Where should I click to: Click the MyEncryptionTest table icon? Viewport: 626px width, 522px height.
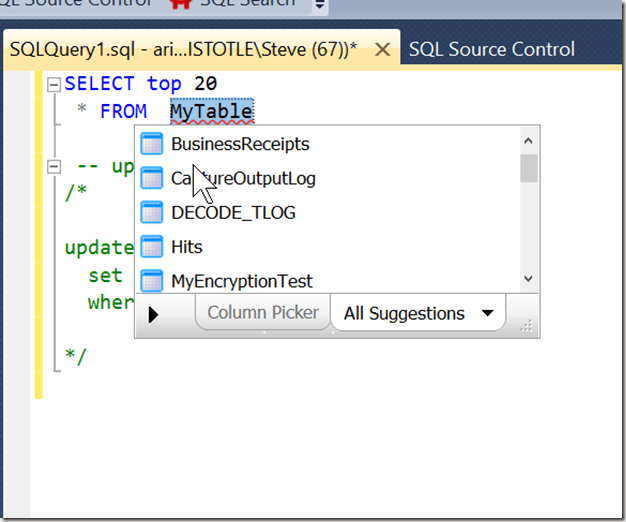152,281
